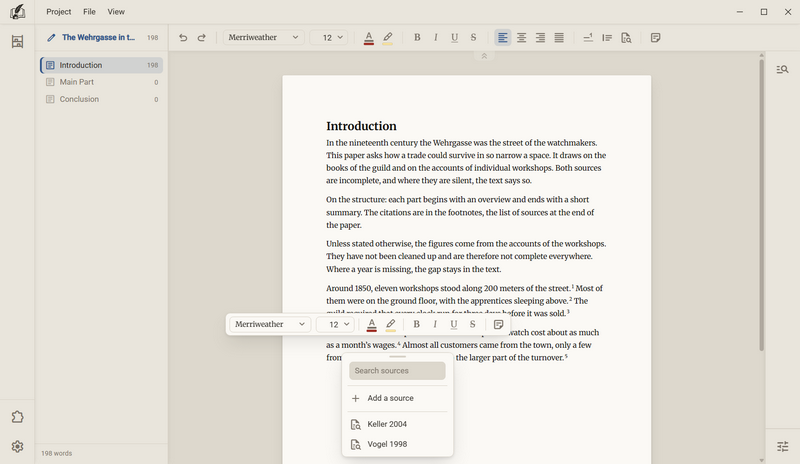Align text right

point(540,38)
